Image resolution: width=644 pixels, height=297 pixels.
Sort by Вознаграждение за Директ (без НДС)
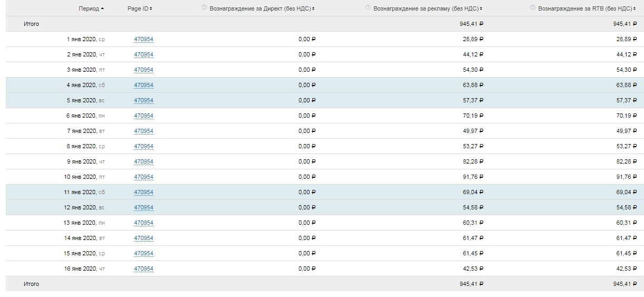coord(262,8)
